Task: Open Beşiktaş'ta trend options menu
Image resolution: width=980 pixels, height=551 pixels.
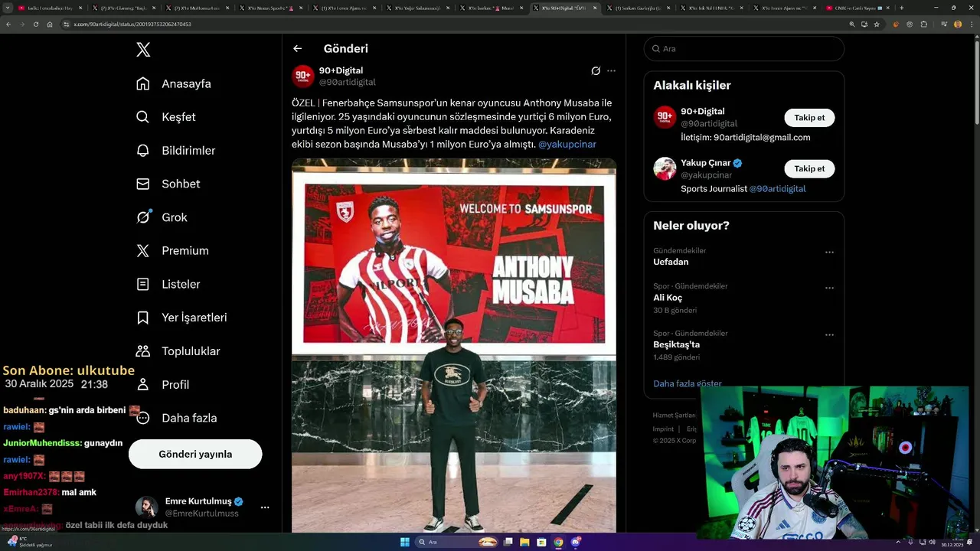Action: click(x=829, y=335)
